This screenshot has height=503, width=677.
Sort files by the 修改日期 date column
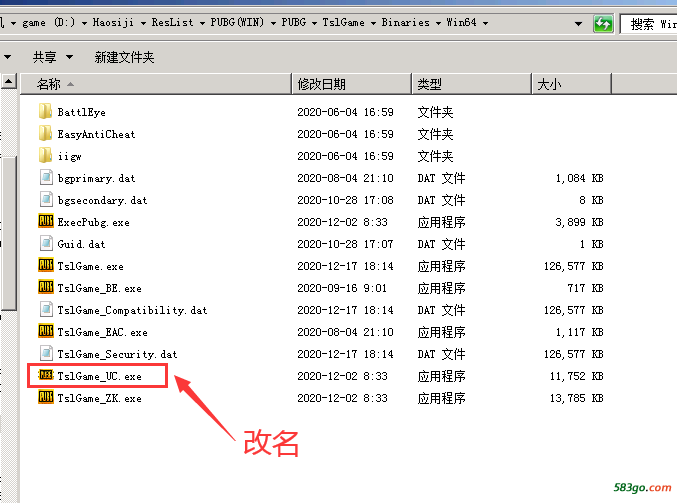[x=351, y=84]
